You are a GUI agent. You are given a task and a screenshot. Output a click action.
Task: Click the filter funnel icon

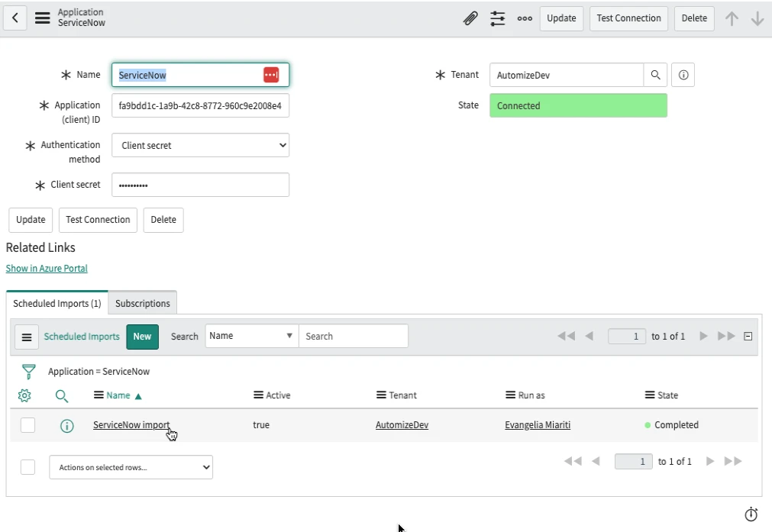(x=29, y=372)
